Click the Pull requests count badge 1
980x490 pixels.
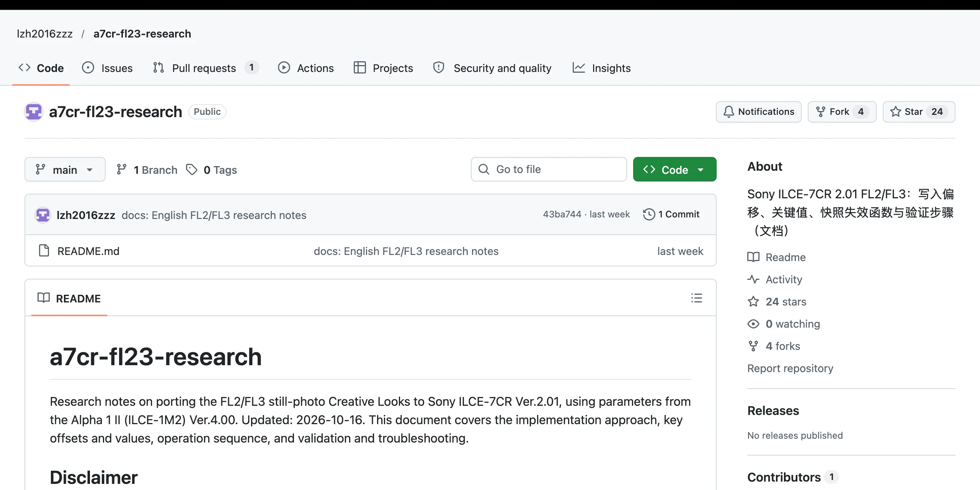click(252, 68)
